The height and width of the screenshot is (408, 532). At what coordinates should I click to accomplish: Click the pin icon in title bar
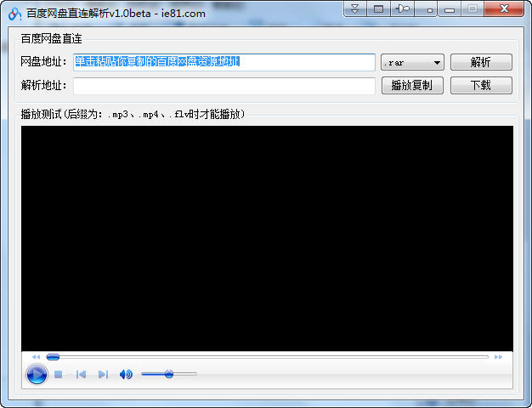click(x=402, y=8)
